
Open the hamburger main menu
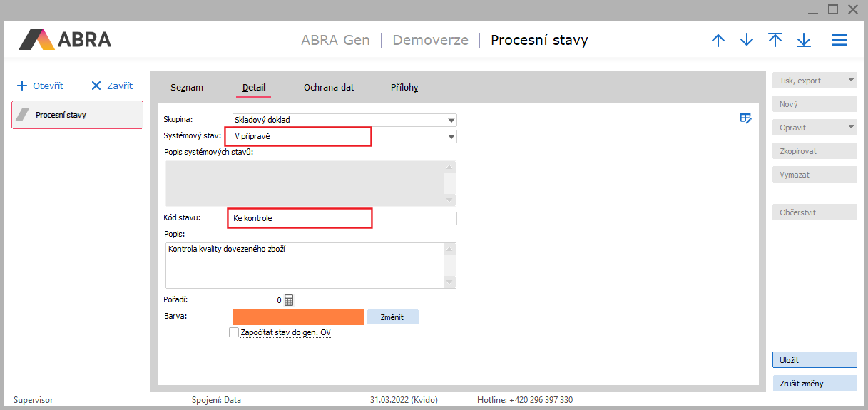pyautogui.click(x=839, y=40)
